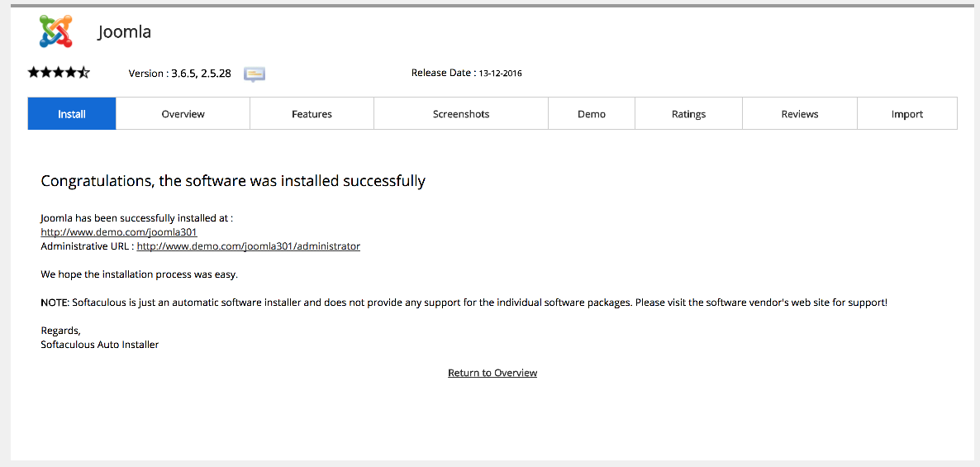980x467 pixels.
Task: Select the Install tab
Action: click(x=72, y=114)
